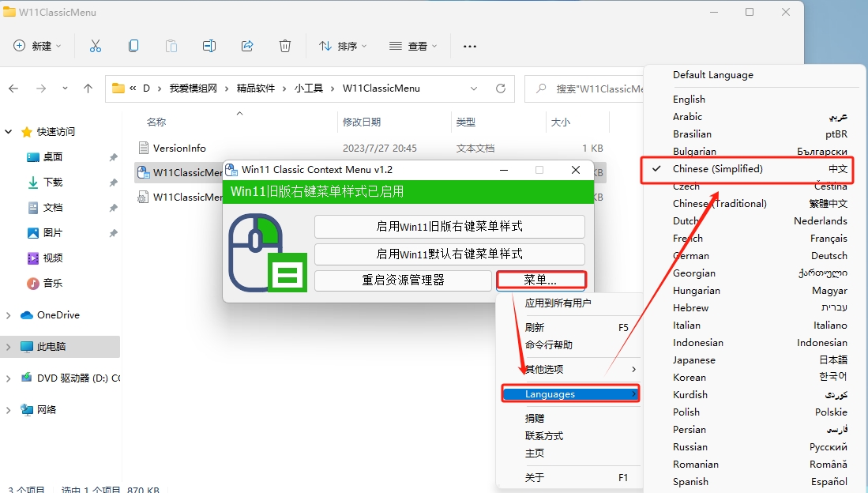The image size is (868, 493).
Task: Expand the address bar history dropdown
Action: click(x=474, y=88)
